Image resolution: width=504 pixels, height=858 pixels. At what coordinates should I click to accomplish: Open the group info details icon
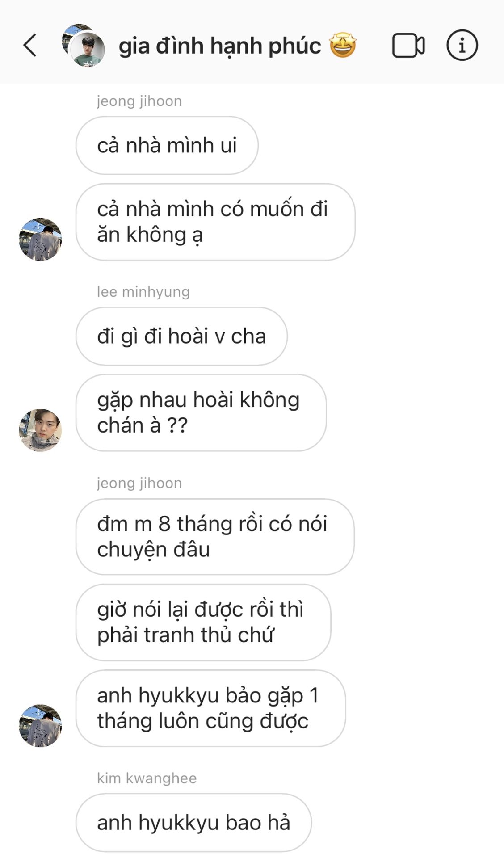click(462, 45)
